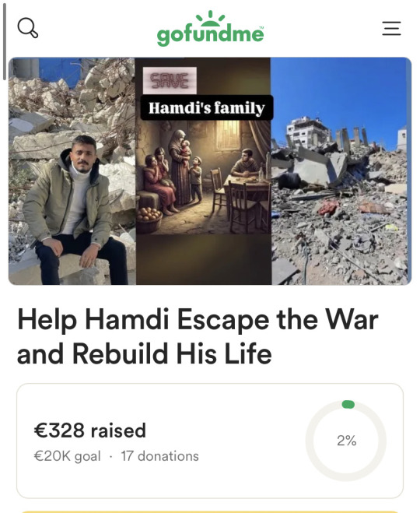Click the "2%" percentage label
Image resolution: width=420 pixels, height=513 pixels.
(346, 441)
